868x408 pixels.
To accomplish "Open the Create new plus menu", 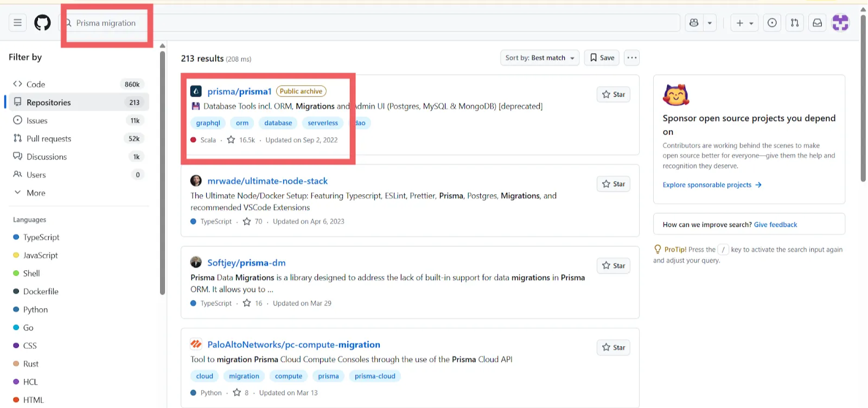I will click(x=744, y=23).
